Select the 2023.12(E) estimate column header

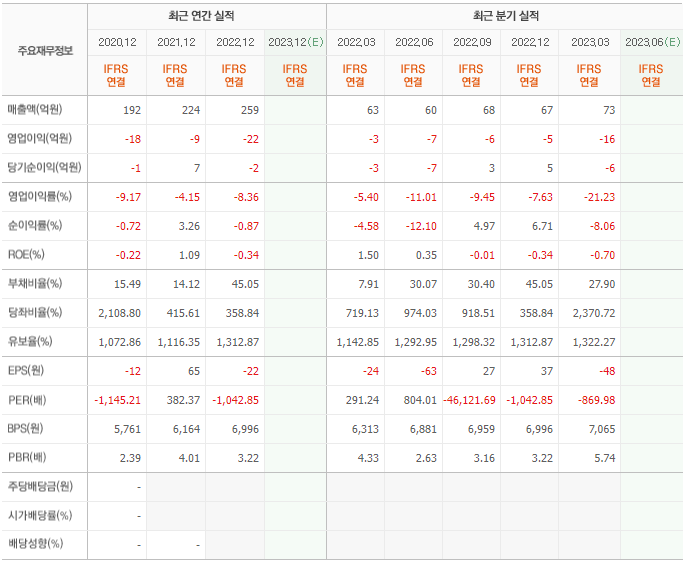[x=296, y=42]
